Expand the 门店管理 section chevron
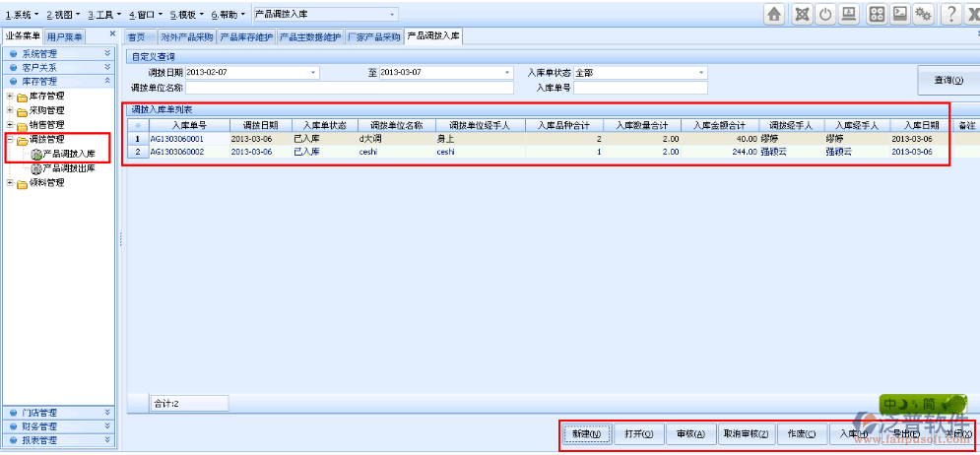 (x=107, y=412)
